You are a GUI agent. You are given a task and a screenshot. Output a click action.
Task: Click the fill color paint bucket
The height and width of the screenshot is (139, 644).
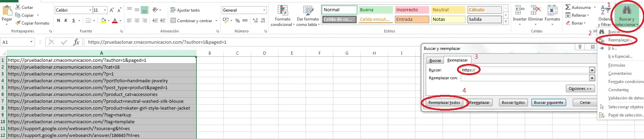(103, 21)
